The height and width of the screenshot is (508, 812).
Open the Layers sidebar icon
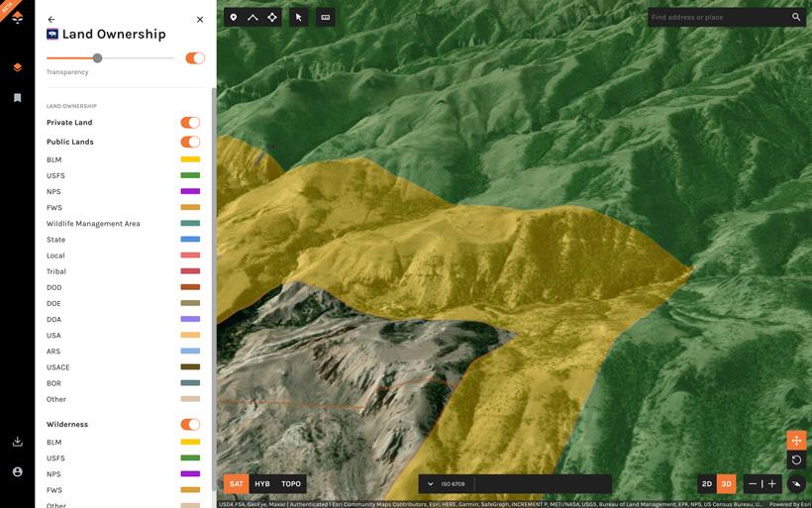coord(18,67)
